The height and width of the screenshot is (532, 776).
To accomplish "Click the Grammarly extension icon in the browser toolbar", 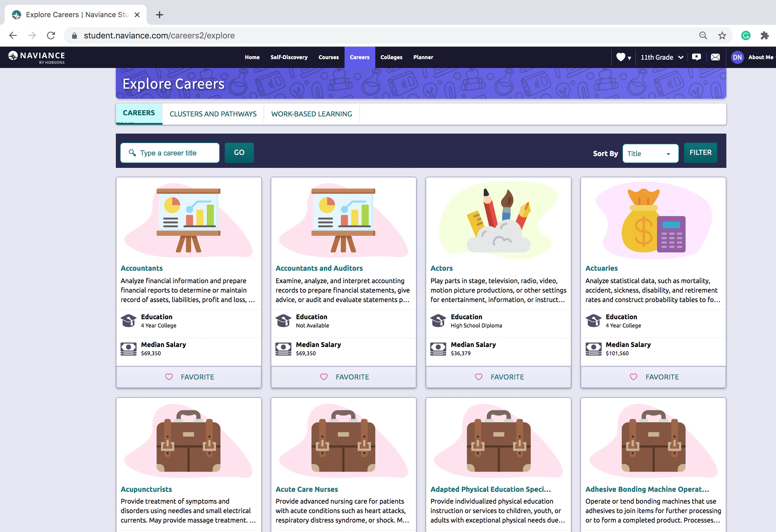I will (746, 35).
